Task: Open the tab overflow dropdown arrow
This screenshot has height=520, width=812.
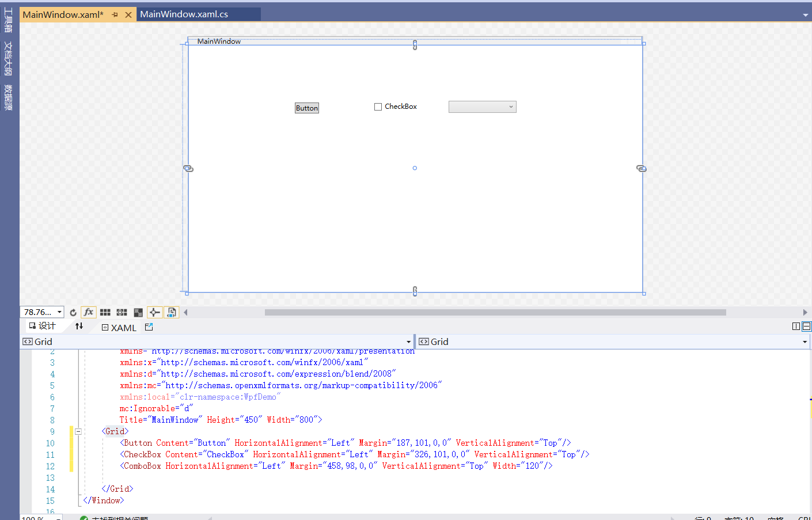Action: (x=805, y=15)
